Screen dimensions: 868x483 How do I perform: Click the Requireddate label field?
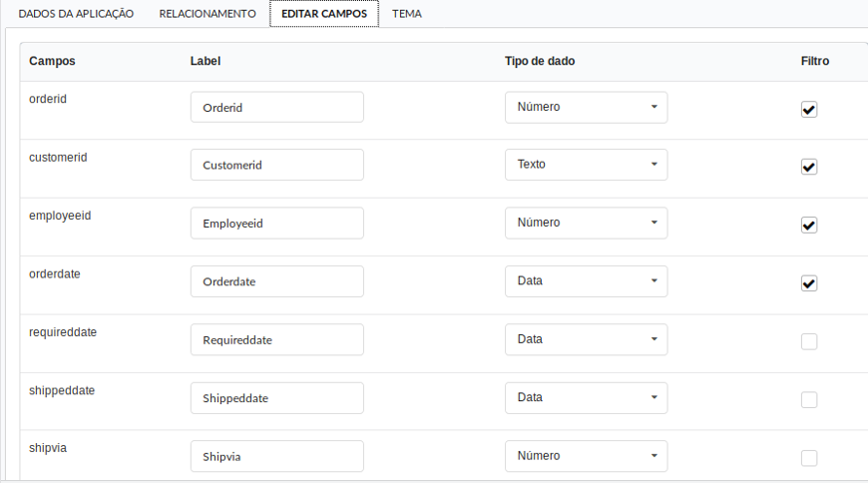pos(276,339)
